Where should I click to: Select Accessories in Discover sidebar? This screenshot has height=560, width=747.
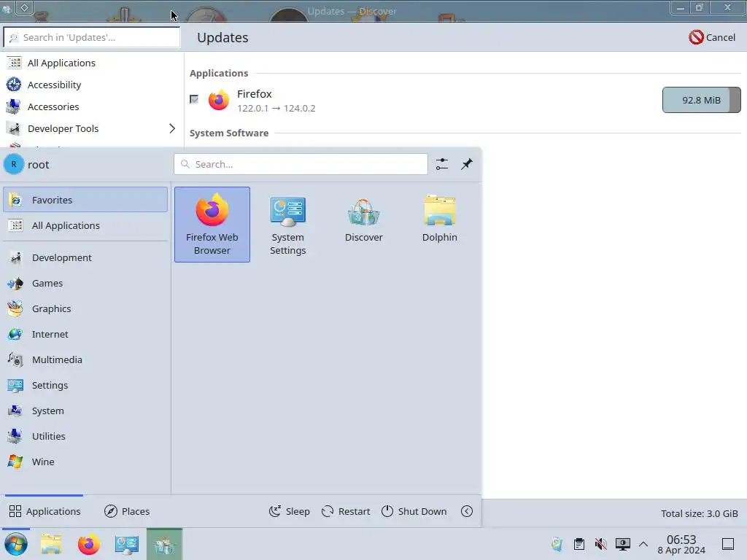click(92, 106)
